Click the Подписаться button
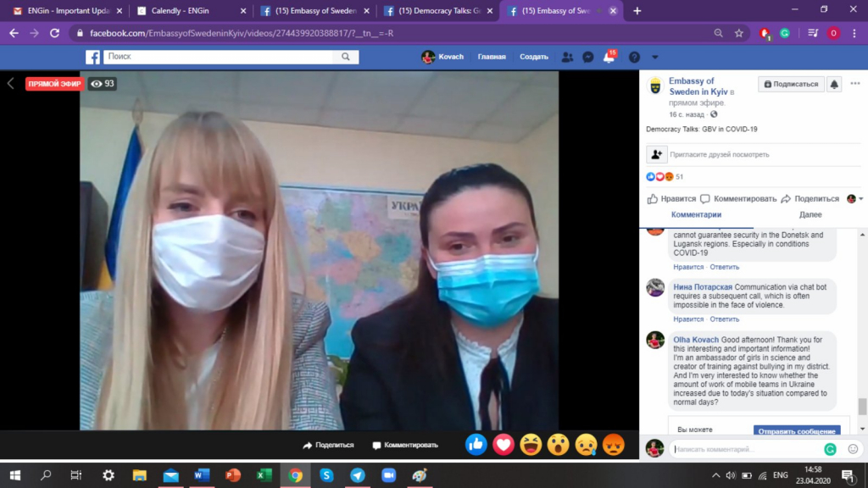The width and height of the screenshot is (868, 488). (x=791, y=84)
